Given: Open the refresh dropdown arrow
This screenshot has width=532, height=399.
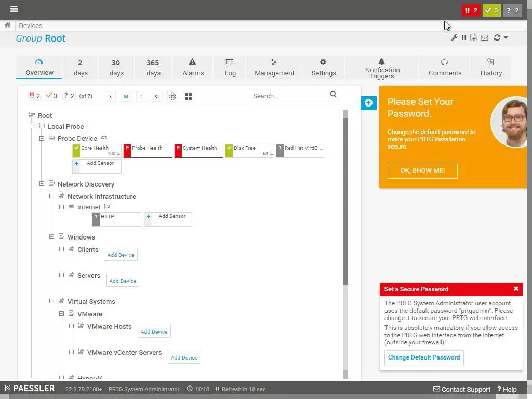Looking at the screenshot, I should [x=506, y=37].
